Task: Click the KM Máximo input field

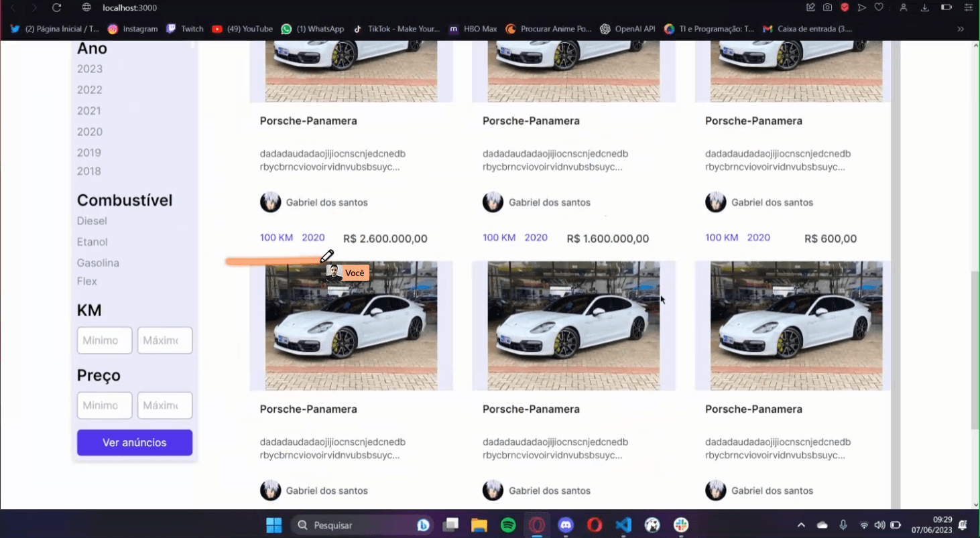Action: [x=165, y=340]
